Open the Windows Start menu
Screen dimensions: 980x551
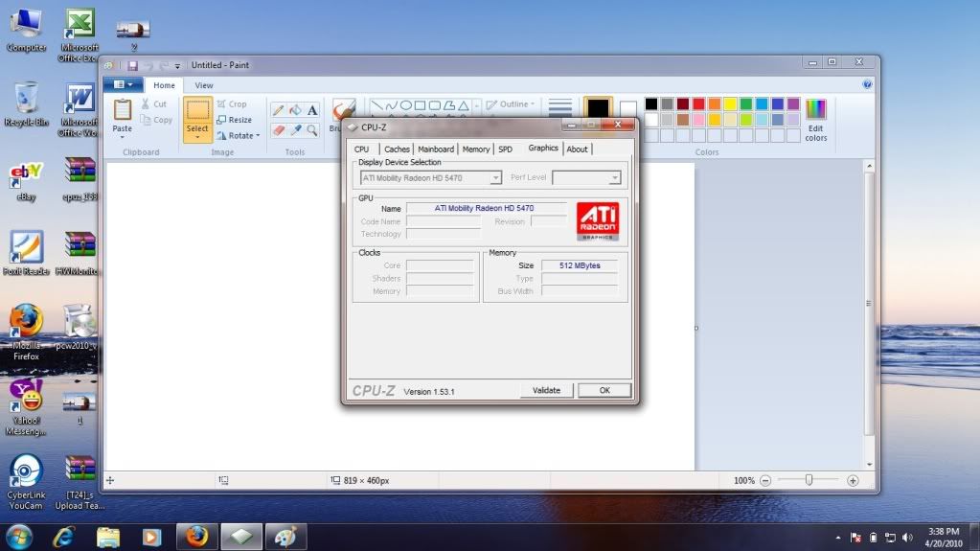click(x=19, y=537)
